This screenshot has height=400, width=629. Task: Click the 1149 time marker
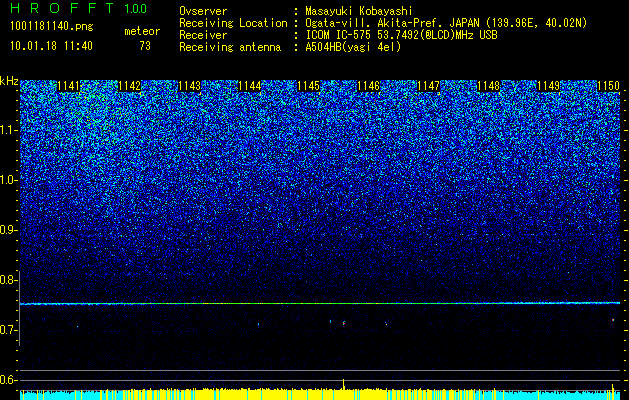coord(548,86)
